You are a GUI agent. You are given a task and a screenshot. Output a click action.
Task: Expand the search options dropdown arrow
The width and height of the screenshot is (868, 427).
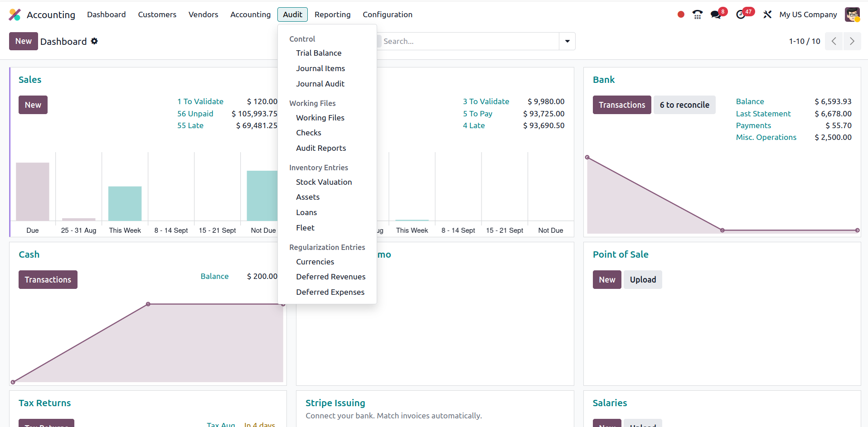(567, 41)
